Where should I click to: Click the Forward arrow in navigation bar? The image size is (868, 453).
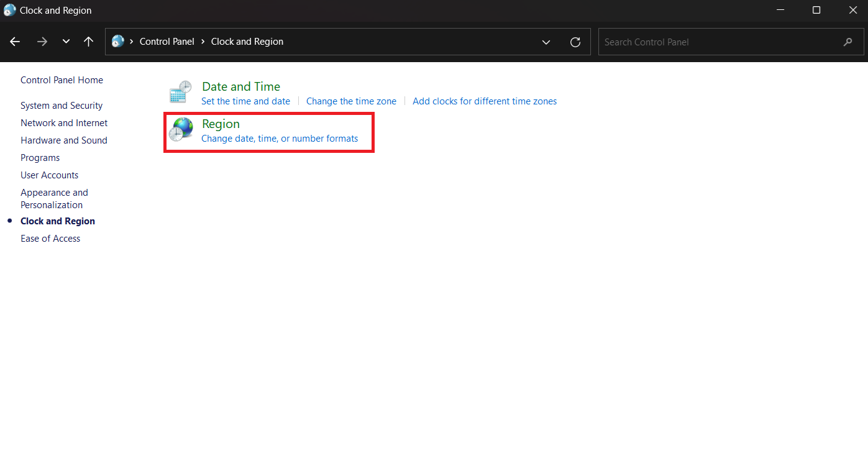pos(42,42)
